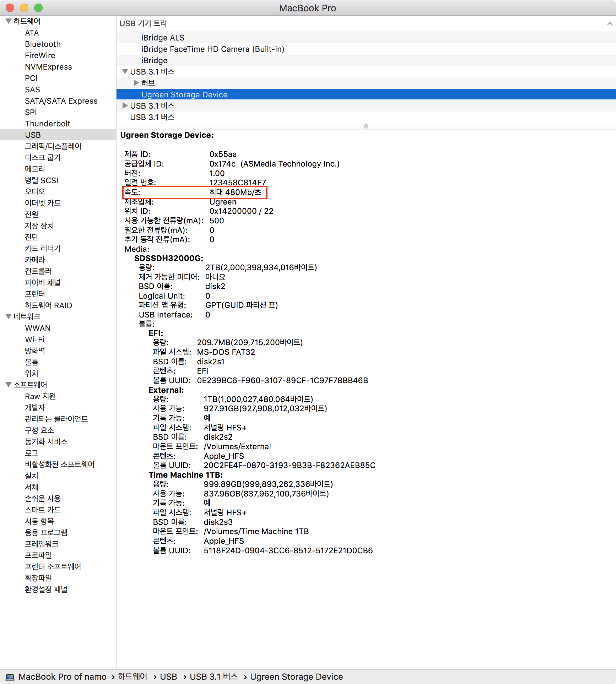616x684 pixels.
Task: Open 전원 in the sidebar
Action: pos(32,215)
